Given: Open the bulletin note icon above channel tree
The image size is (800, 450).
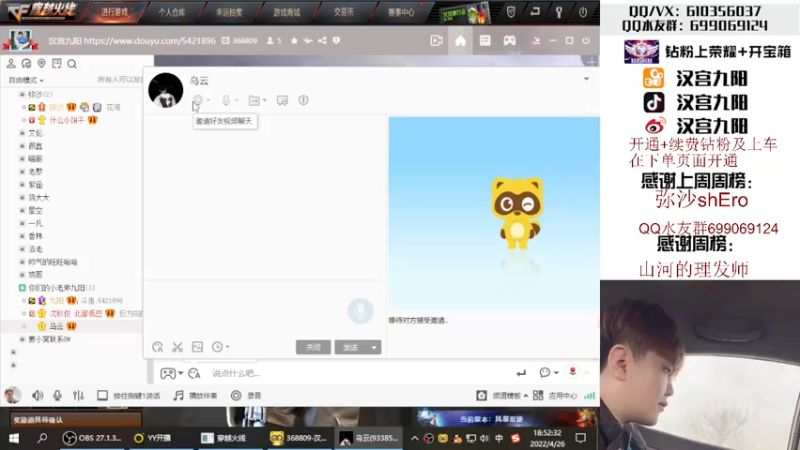Looking at the screenshot, I should coord(57,63).
